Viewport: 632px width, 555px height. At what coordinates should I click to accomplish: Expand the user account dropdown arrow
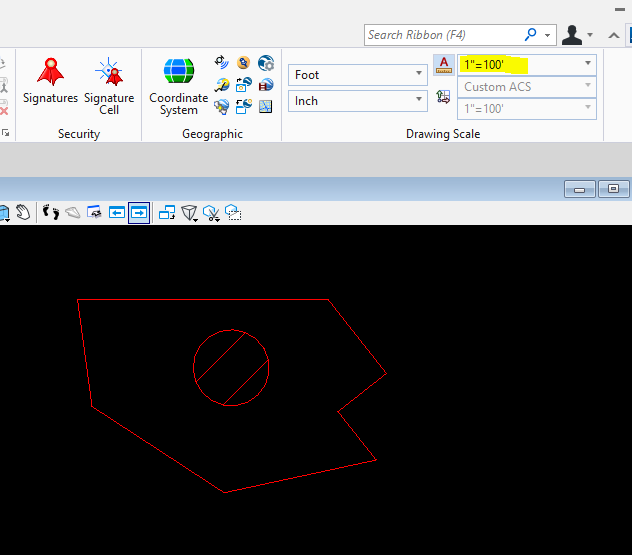click(590, 35)
